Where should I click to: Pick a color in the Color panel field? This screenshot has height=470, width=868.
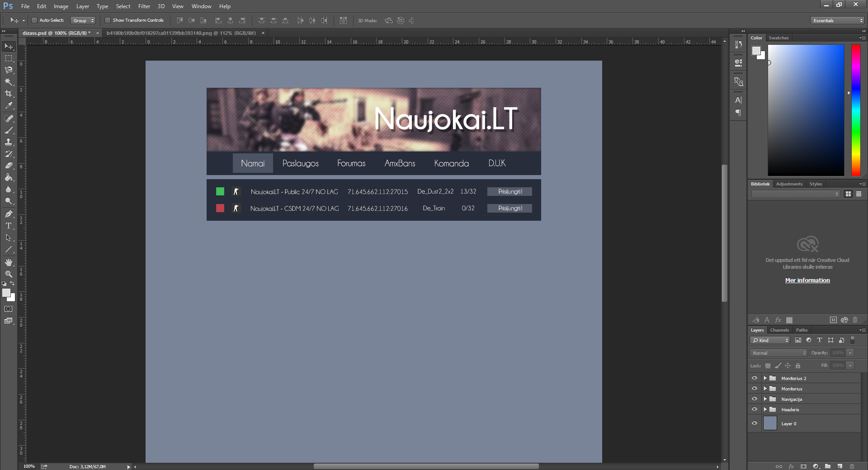(806, 110)
